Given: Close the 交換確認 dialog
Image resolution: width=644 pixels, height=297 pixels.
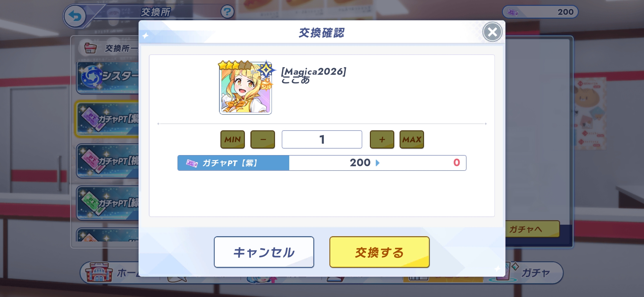Looking at the screenshot, I should [492, 32].
